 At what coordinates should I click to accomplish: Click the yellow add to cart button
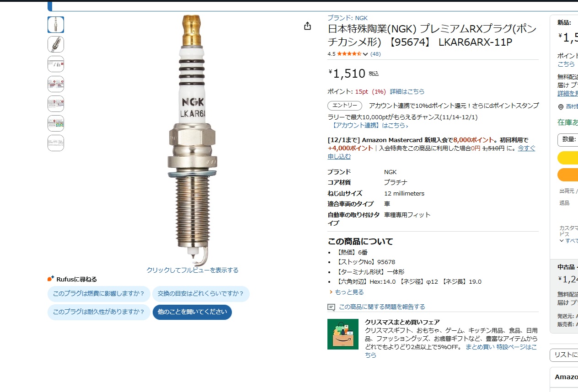coord(568,158)
